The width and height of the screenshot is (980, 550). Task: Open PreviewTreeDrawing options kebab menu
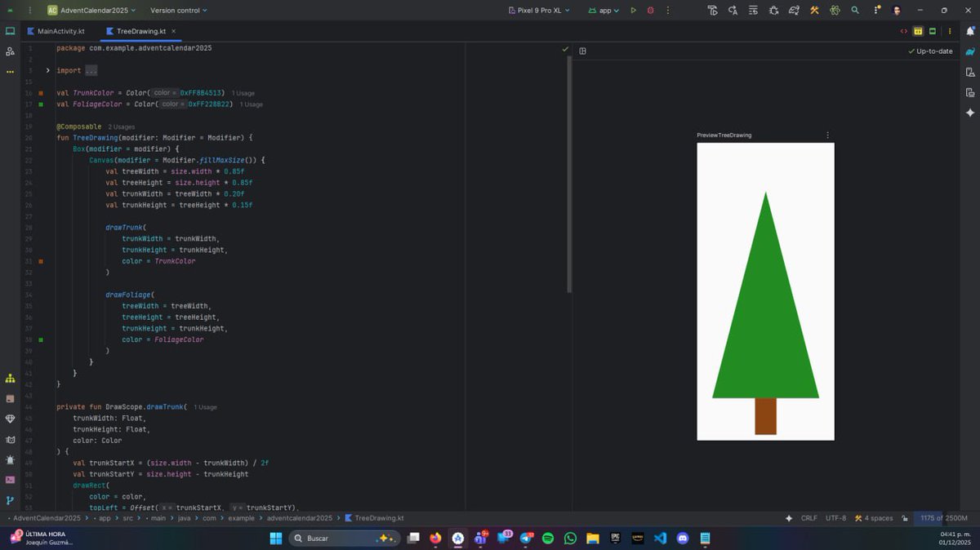pyautogui.click(x=827, y=135)
